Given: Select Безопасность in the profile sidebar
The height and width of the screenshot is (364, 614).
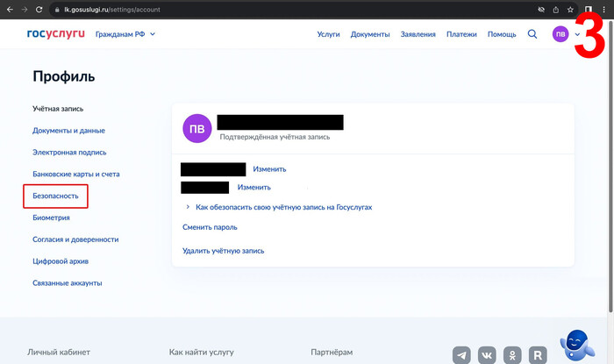Looking at the screenshot, I should click(55, 196).
